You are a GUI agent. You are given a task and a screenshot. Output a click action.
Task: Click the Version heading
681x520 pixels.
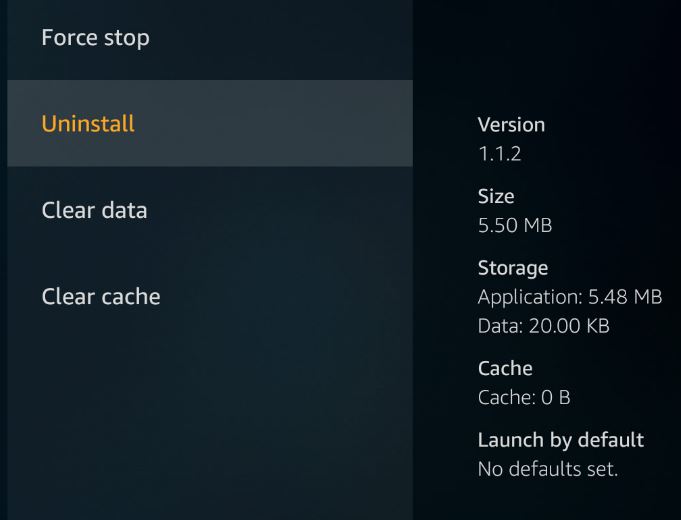click(511, 125)
